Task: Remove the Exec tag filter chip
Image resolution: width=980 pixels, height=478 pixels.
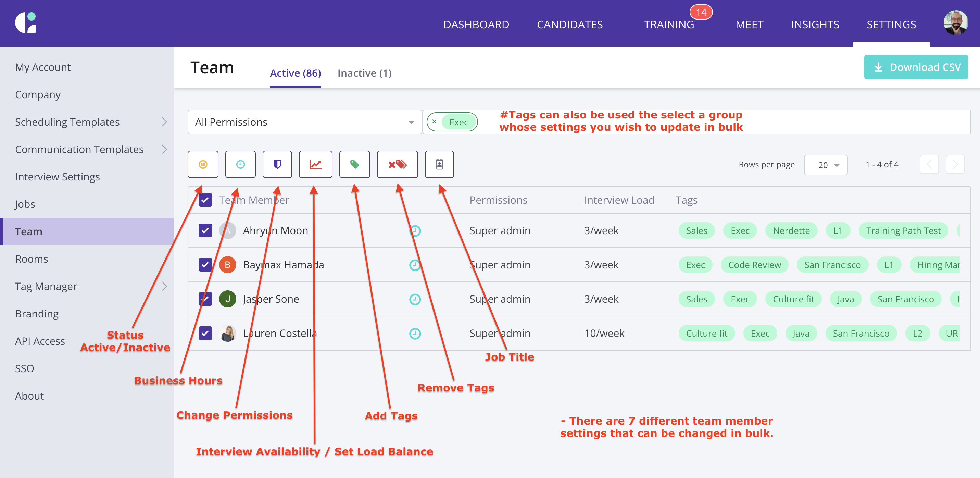Action: coord(434,122)
